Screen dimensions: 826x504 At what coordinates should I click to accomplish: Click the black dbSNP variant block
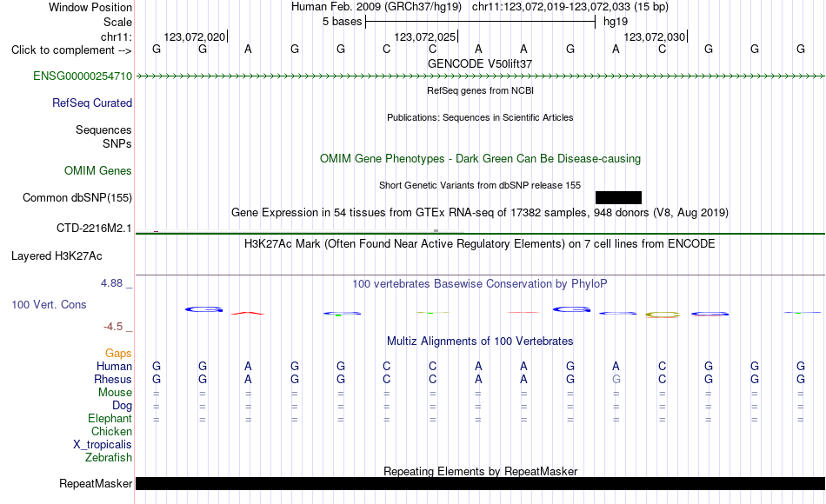pos(618,197)
